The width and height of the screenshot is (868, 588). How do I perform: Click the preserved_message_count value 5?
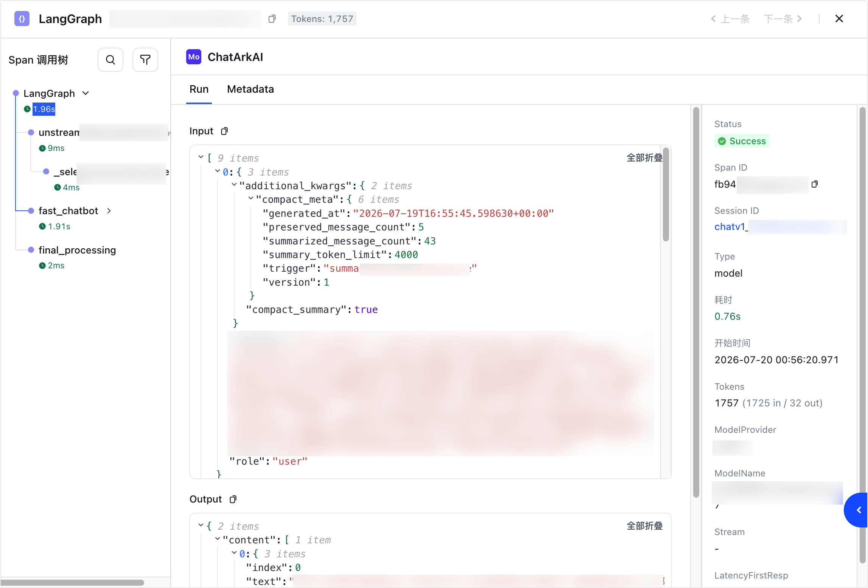pyautogui.click(x=421, y=227)
